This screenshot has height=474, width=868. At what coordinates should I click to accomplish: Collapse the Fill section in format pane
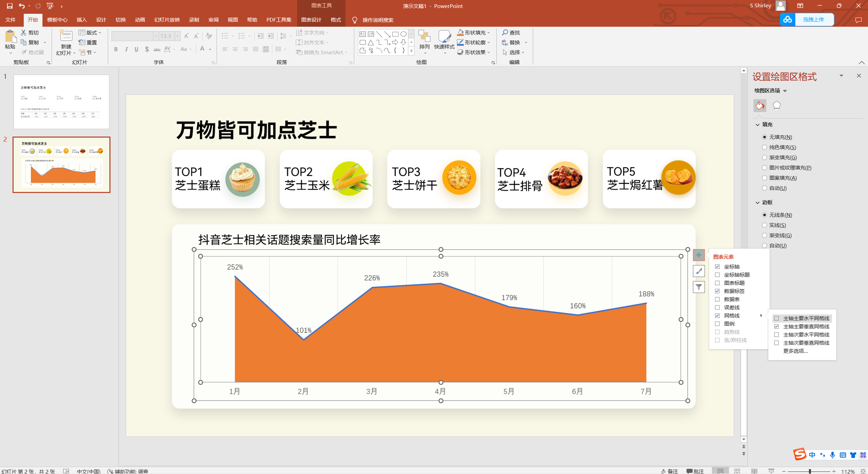tap(757, 124)
